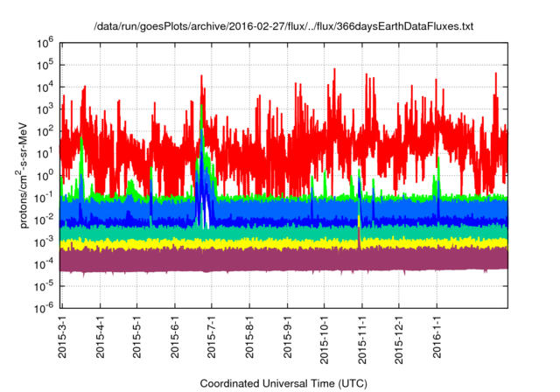Viewport: 560px width, 392px height.
Task: Click the 2015-8-1 date label
Action: pos(249,337)
